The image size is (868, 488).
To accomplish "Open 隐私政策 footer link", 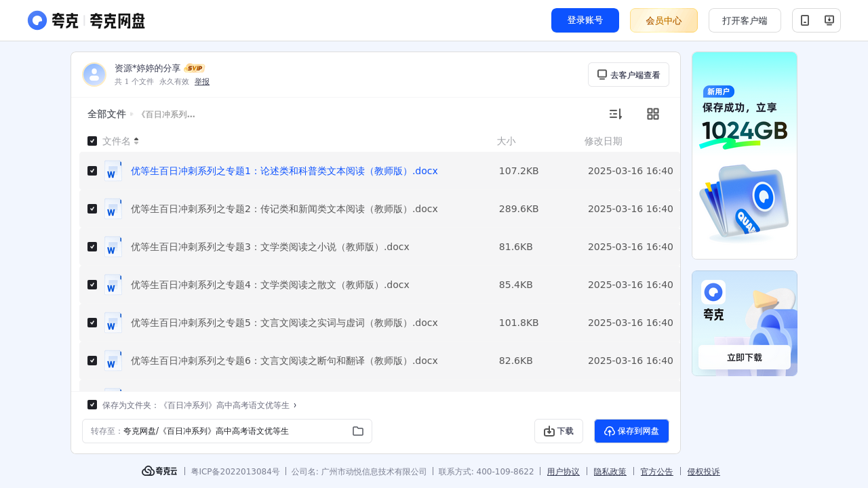I will tap(610, 472).
